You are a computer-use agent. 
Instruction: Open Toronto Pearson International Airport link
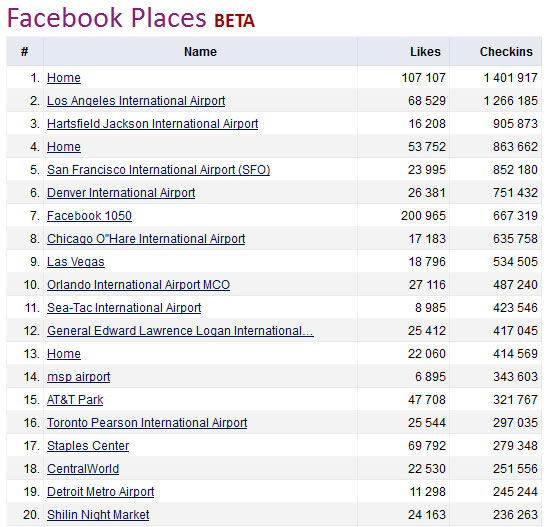pos(147,423)
